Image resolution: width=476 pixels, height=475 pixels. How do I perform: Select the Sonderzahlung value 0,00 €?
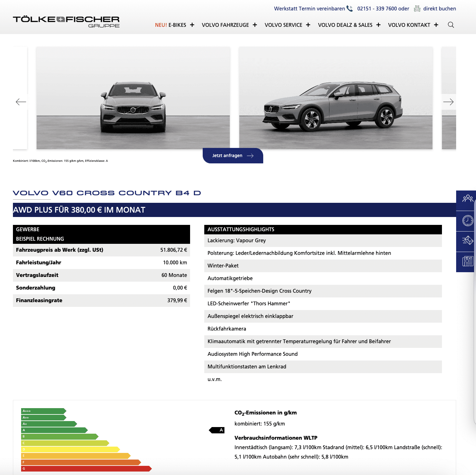(x=180, y=288)
